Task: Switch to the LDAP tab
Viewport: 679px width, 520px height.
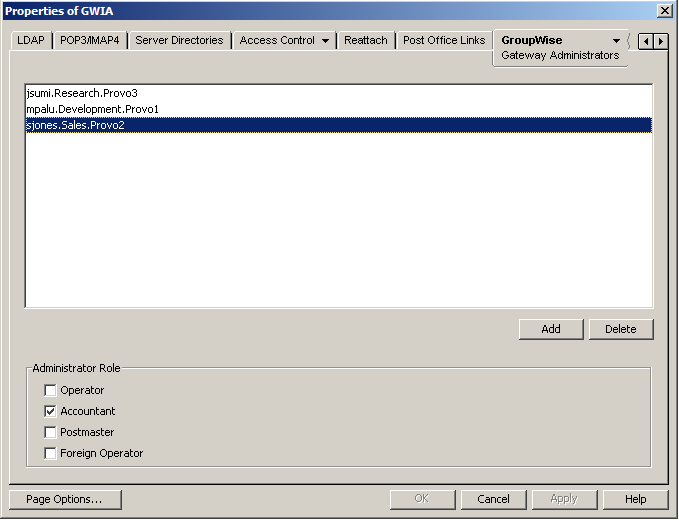Action: (31, 40)
